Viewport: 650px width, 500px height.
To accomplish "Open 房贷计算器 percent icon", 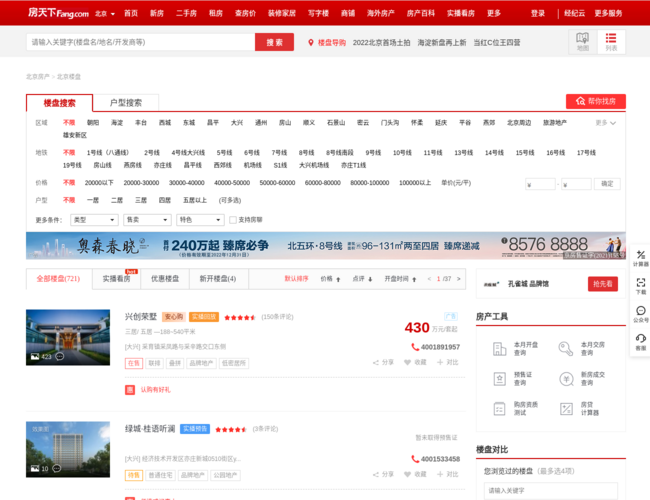I will pos(566,409).
